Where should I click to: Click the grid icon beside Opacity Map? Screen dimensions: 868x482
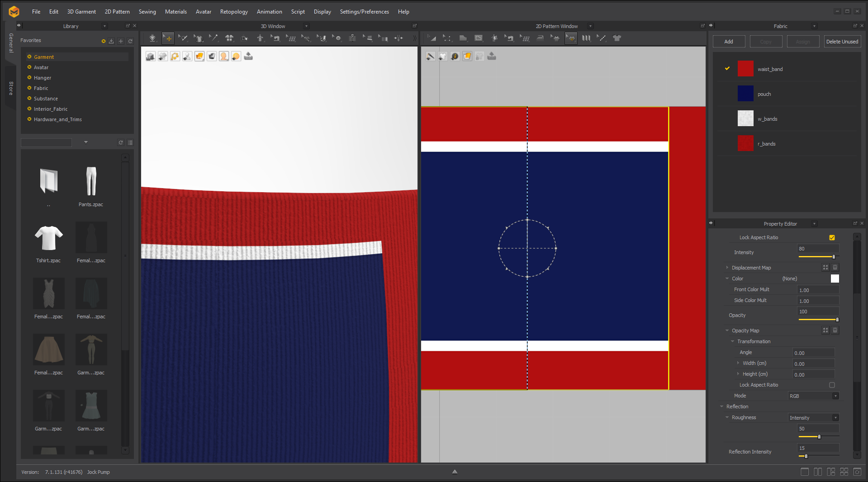click(825, 331)
